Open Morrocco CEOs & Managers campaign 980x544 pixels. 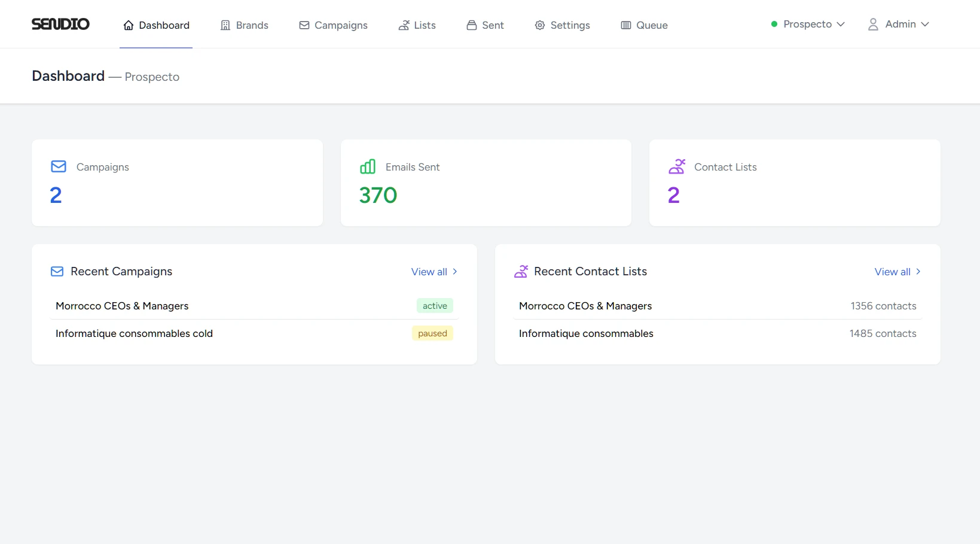122,306
